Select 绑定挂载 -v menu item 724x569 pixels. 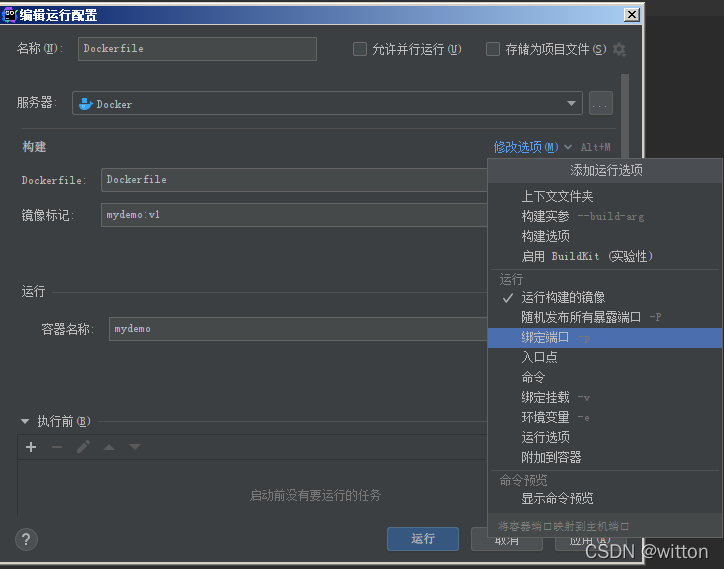click(x=605, y=397)
